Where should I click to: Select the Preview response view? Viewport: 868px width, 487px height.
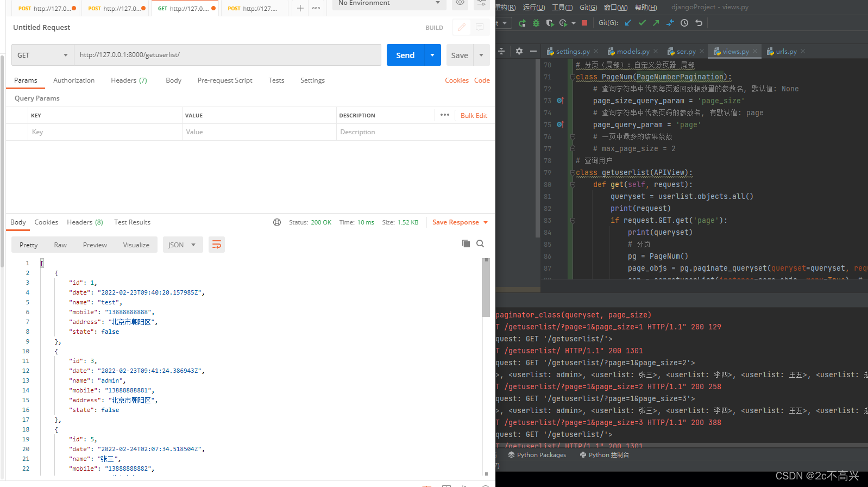point(95,245)
